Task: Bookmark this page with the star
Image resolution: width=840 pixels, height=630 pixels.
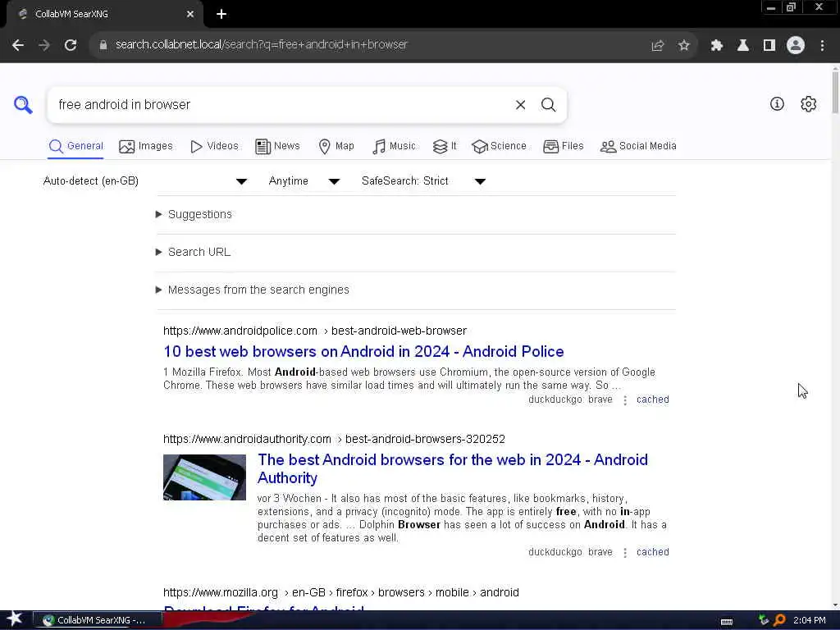Action: point(683,46)
